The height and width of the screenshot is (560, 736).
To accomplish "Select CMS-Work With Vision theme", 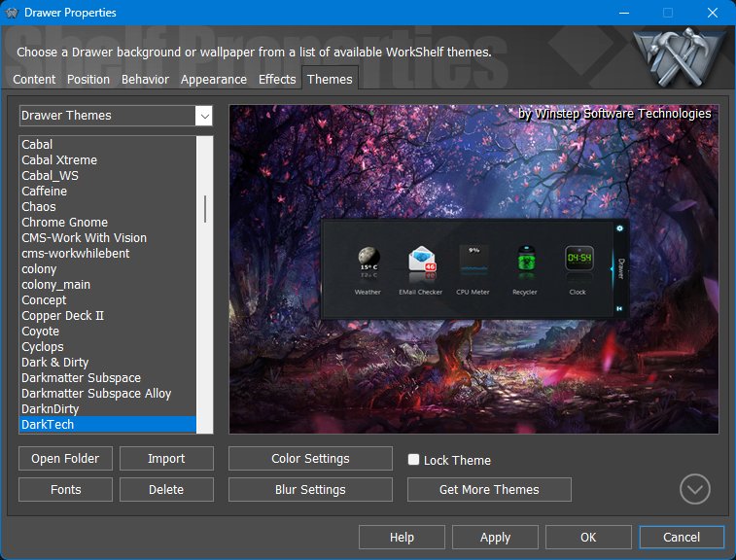I will (x=108, y=237).
